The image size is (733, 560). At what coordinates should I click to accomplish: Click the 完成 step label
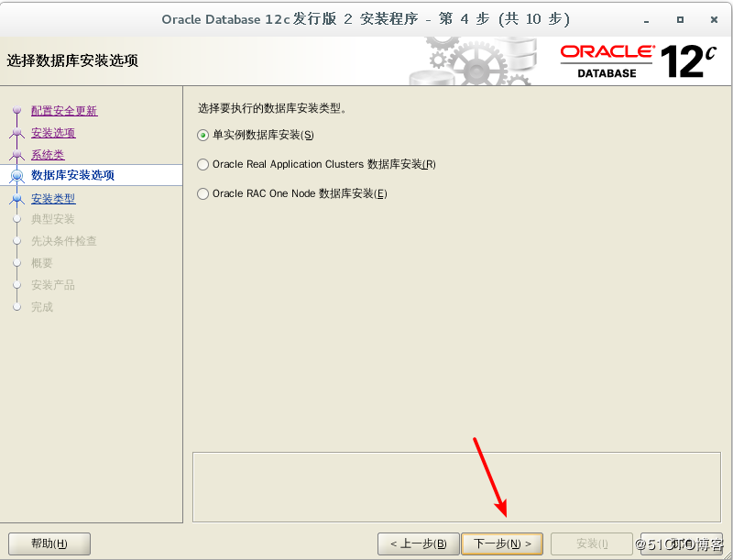41,307
